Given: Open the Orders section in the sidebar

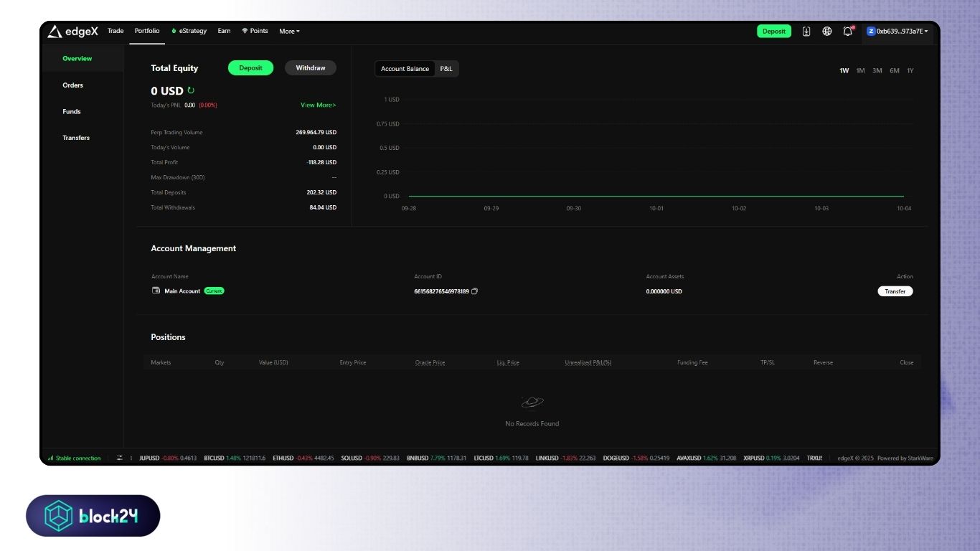Looking at the screenshot, I should 72,85.
